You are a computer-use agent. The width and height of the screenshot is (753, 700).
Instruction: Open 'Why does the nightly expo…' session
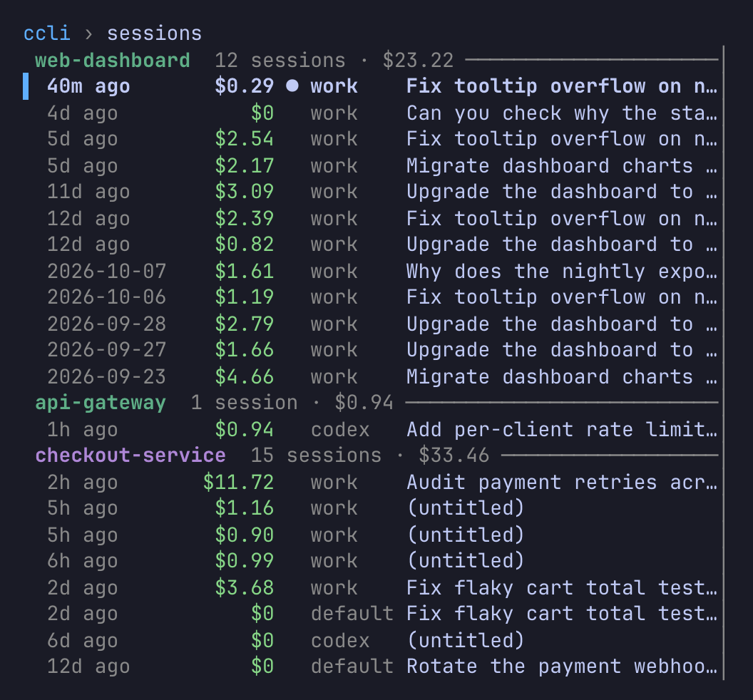point(370,272)
